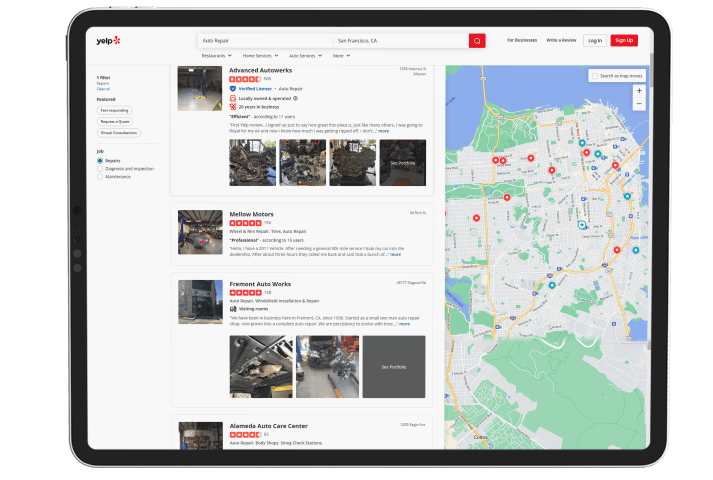
Task: Toggle the Request a Quote filter chip
Action: click(x=115, y=121)
